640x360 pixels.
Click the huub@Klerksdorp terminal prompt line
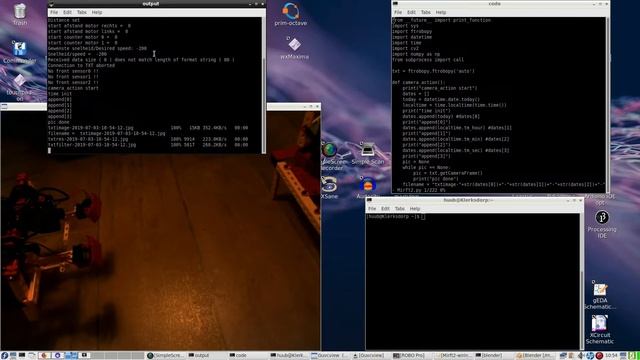click(395, 216)
